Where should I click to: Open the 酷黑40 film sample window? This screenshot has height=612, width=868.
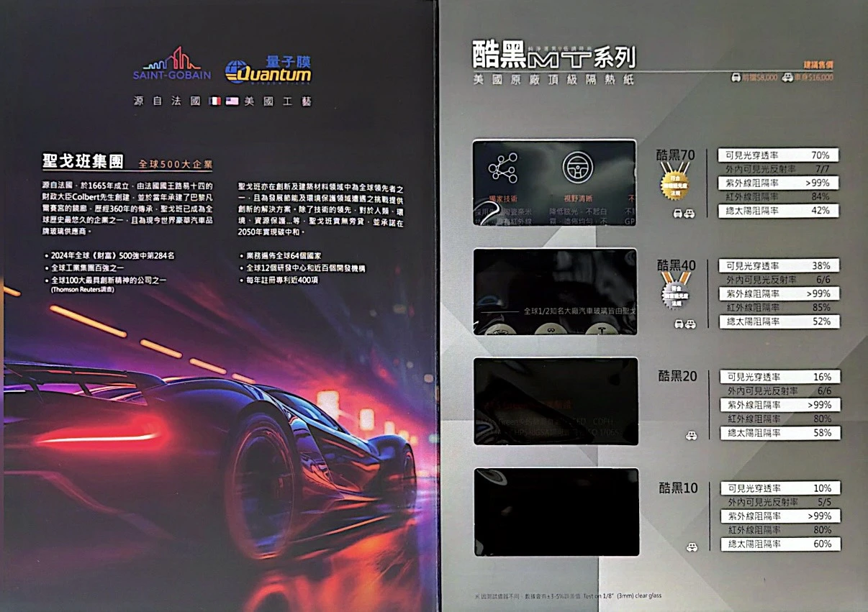[x=555, y=292]
